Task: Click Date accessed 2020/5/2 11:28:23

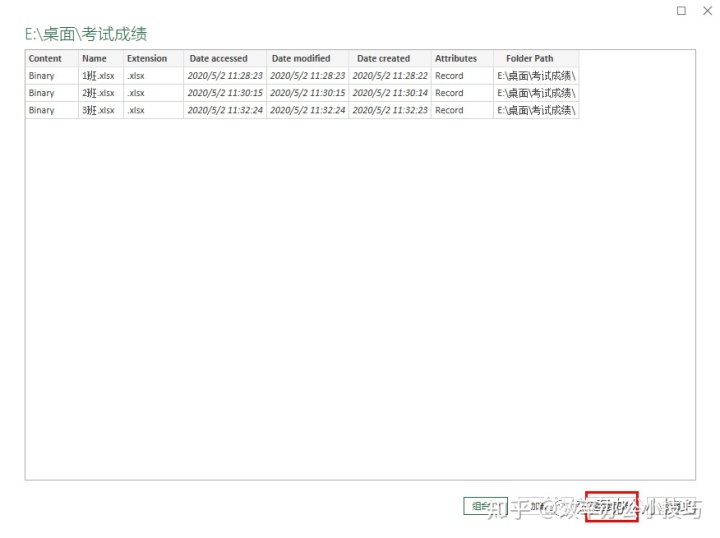Action: pos(225,76)
